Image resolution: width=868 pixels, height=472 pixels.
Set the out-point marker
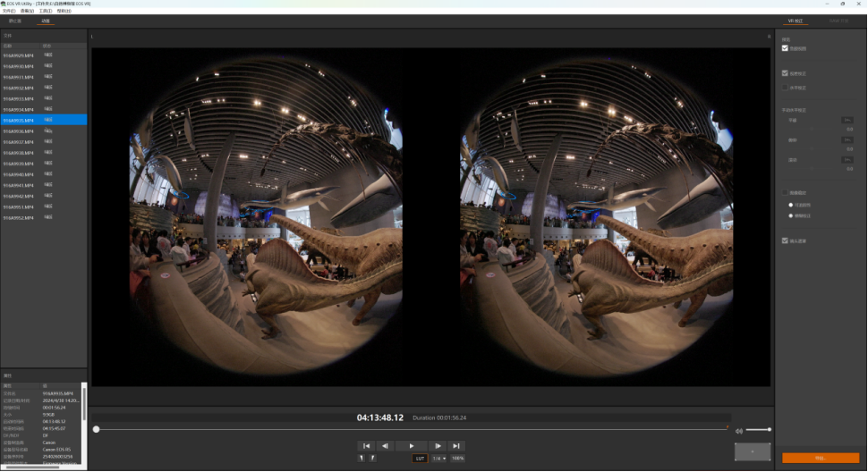tap(372, 458)
